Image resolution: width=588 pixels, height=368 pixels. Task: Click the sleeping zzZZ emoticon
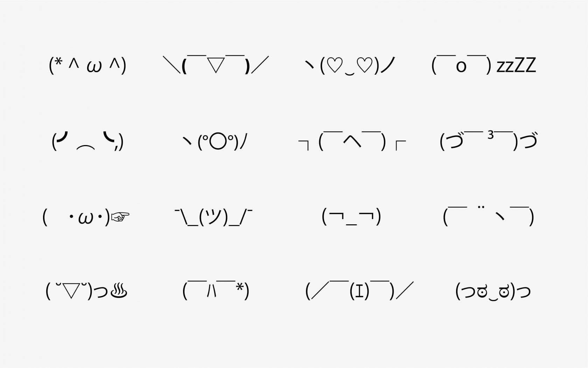point(484,64)
